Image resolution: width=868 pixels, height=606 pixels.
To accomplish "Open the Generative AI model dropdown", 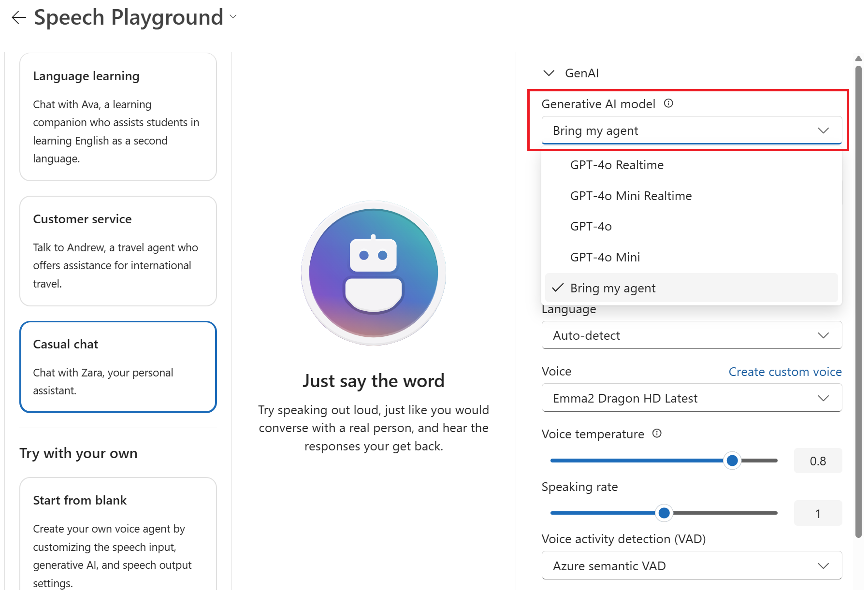I will tap(692, 130).
